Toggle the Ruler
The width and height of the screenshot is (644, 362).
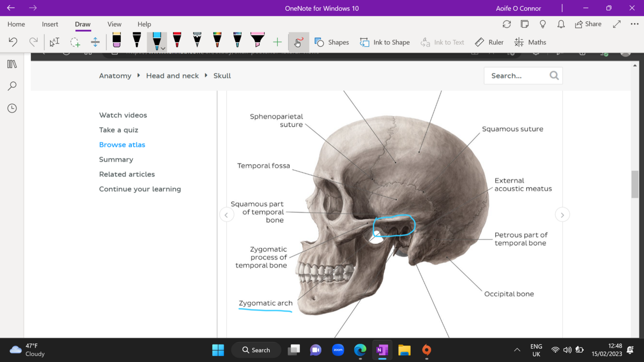(x=489, y=42)
